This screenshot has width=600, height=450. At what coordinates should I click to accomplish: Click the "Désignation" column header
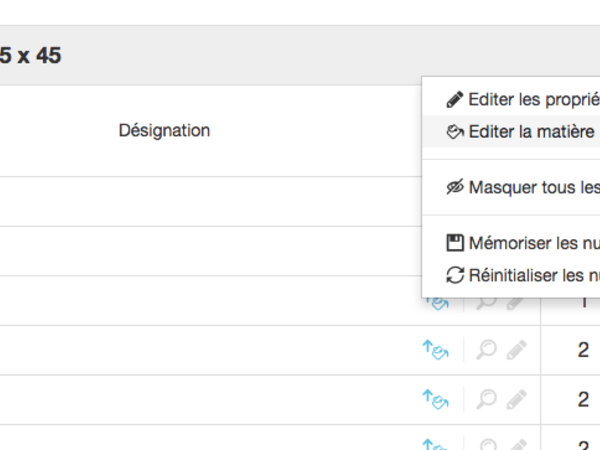[x=164, y=131]
